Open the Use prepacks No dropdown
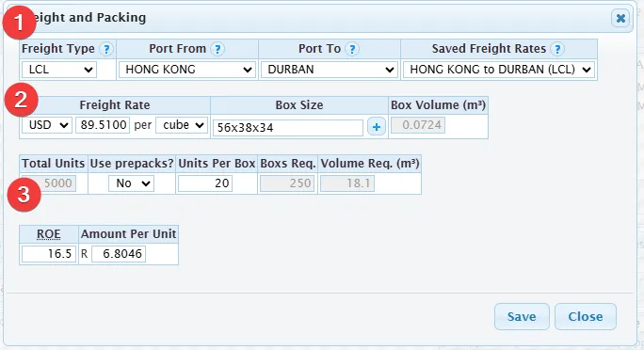Screen dimensions: 644x350 (132, 183)
